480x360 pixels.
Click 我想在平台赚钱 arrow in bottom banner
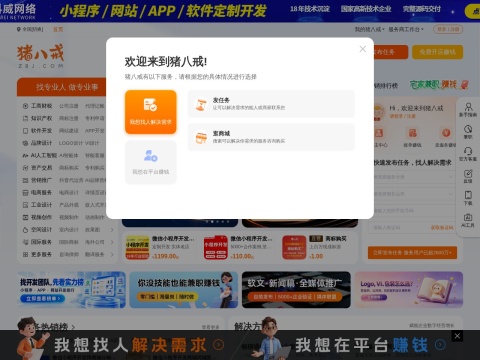point(440,345)
